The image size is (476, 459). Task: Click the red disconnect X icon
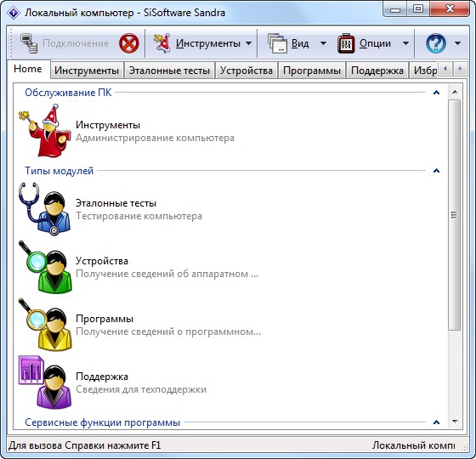click(x=129, y=43)
